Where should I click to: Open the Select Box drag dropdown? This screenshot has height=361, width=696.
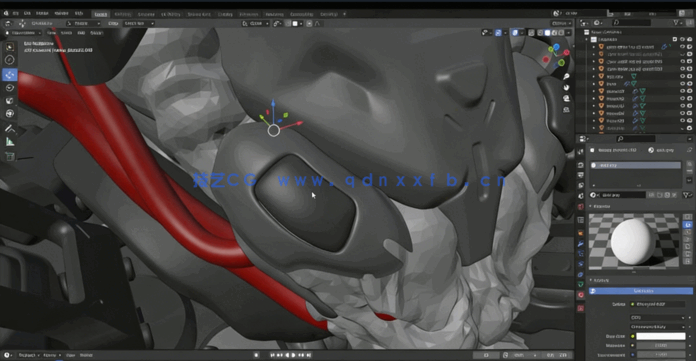[x=138, y=24]
